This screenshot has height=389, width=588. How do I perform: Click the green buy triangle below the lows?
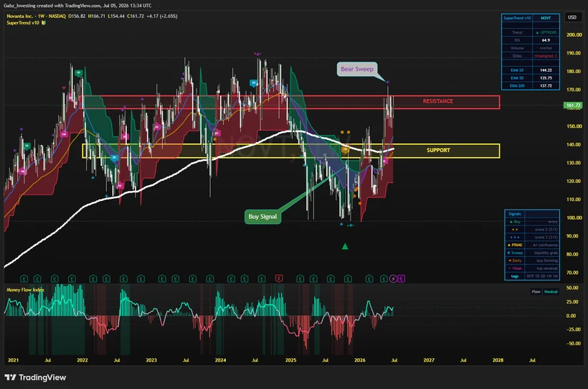coord(345,247)
